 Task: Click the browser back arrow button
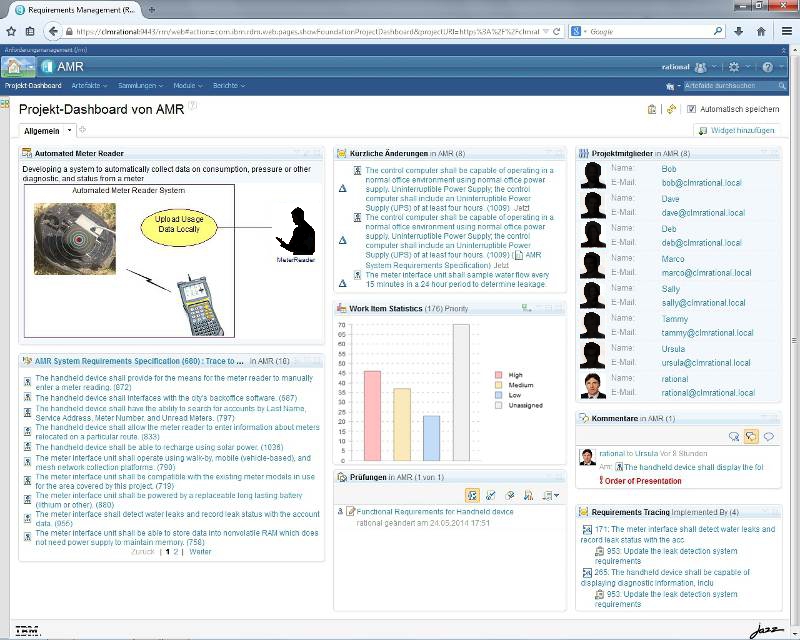pos(53,32)
